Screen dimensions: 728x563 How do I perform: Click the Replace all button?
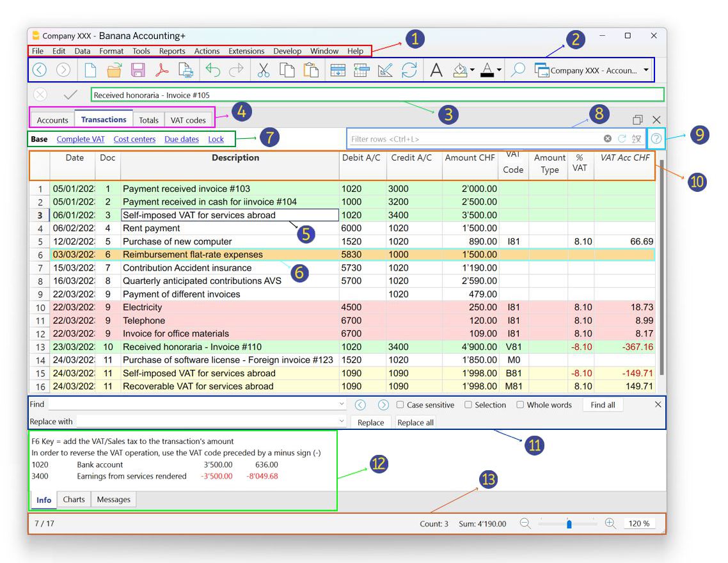coord(415,422)
